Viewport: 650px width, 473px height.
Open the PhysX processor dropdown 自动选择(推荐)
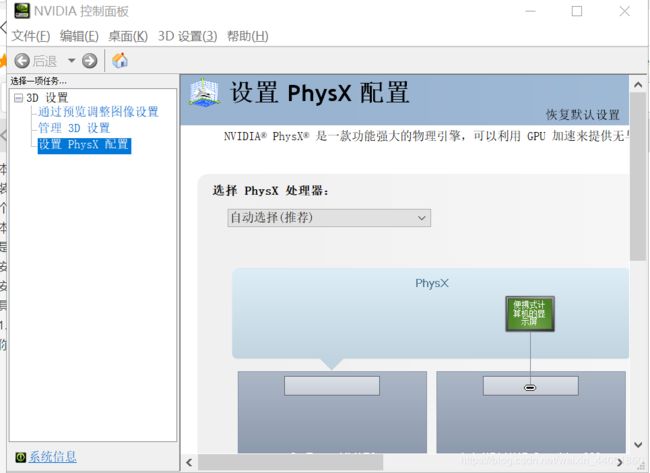point(329,218)
